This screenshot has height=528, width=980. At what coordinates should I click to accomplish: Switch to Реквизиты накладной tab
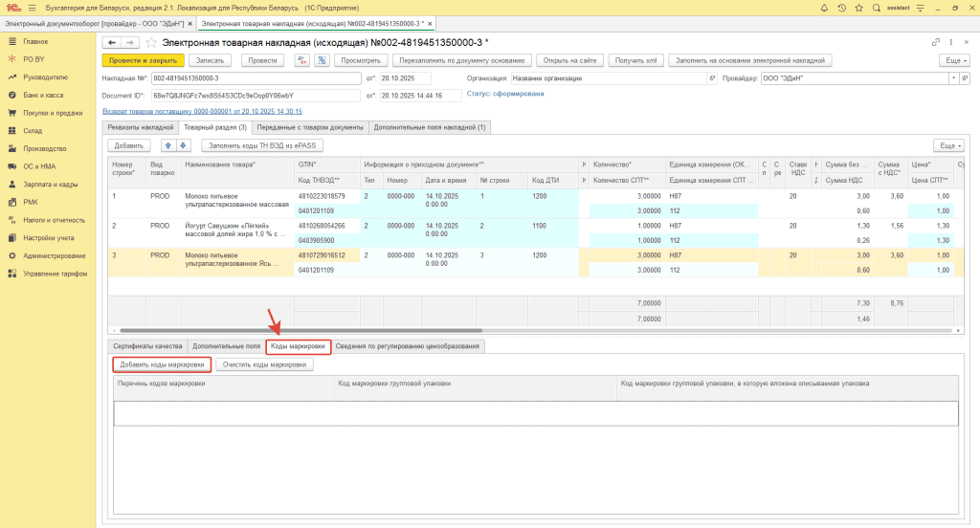140,126
